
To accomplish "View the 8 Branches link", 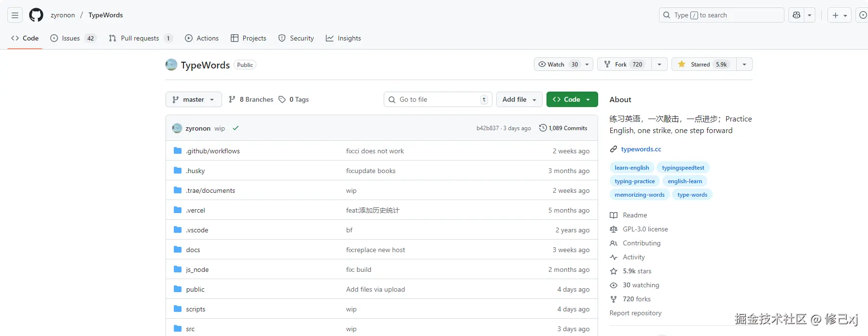I will click(251, 99).
